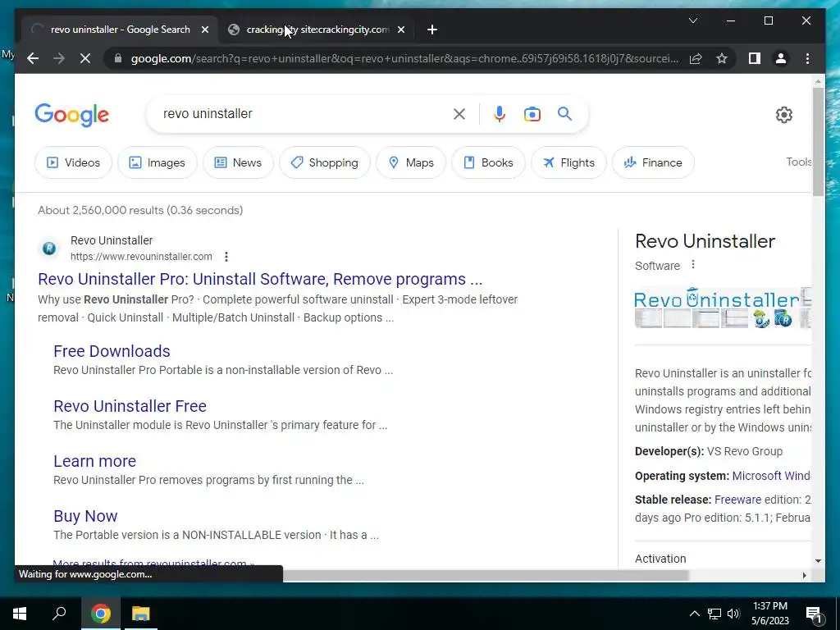Open the notification center icon
This screenshot has height=630, width=840.
[814, 614]
